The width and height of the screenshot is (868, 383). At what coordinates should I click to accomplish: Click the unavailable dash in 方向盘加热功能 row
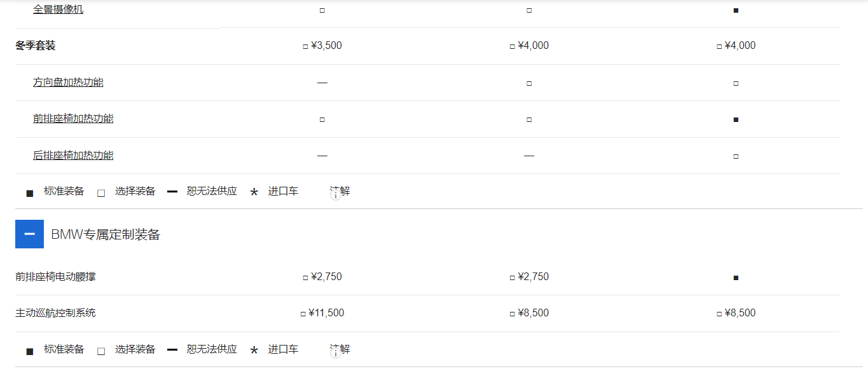(322, 83)
